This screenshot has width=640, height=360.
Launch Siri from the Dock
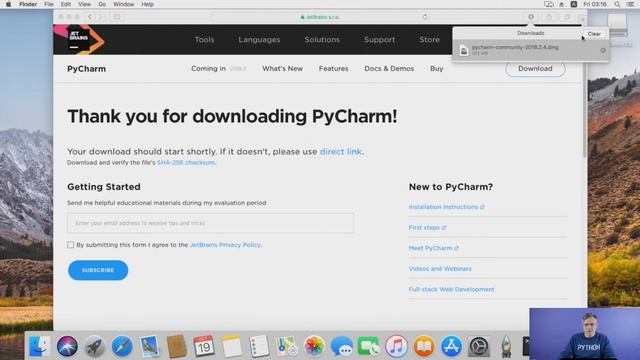pos(67,346)
